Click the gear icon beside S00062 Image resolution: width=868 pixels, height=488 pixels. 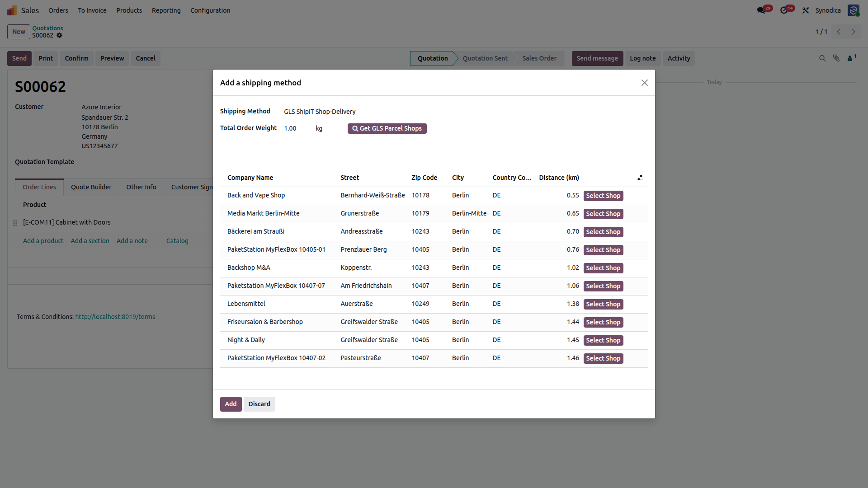click(59, 35)
